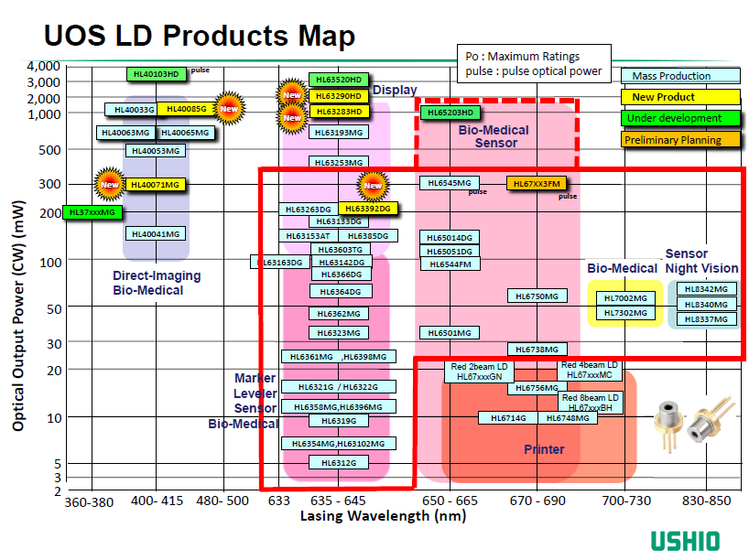Image resolution: width=749 pixels, height=560 pixels.
Task: Select the HL63193MG product box
Action: 339,133
